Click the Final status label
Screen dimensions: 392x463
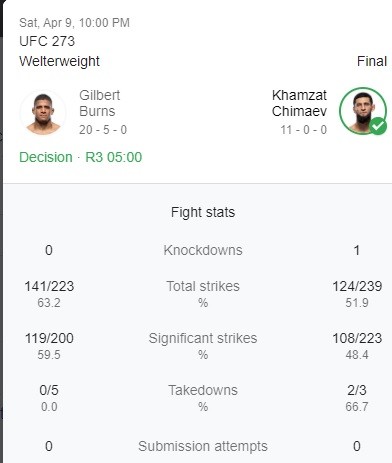[x=372, y=61]
